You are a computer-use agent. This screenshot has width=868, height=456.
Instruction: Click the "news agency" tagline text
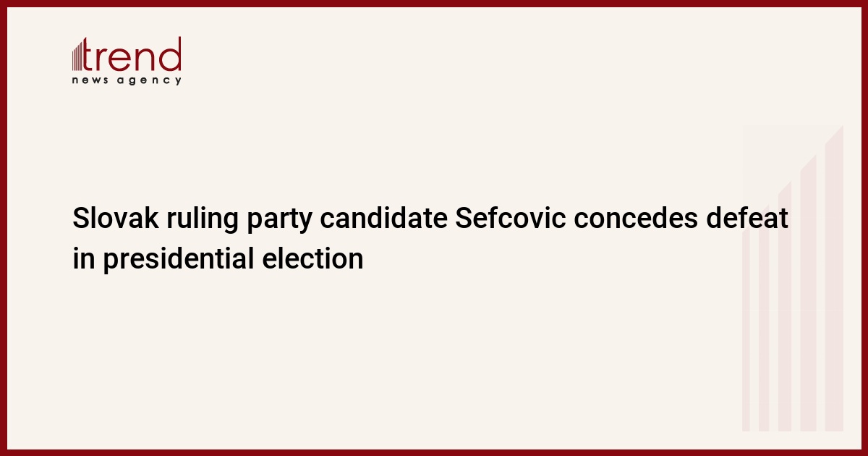point(127,80)
